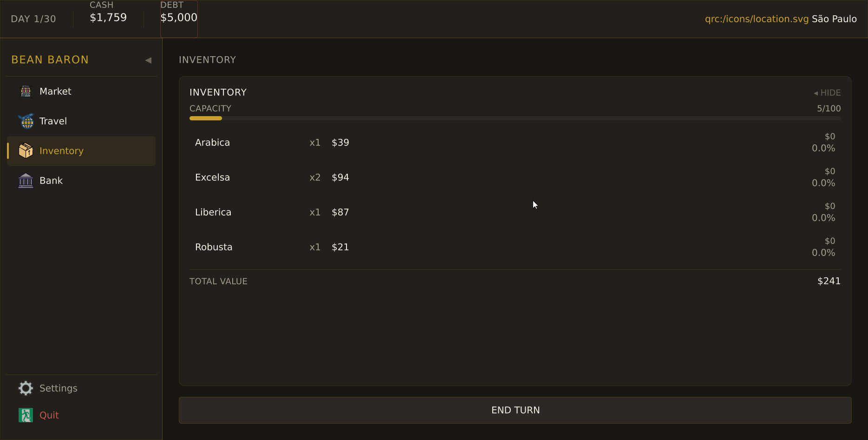Image resolution: width=868 pixels, height=440 pixels.
Task: Select the Excelsa inventory row
Action: pyautogui.click(x=515, y=177)
